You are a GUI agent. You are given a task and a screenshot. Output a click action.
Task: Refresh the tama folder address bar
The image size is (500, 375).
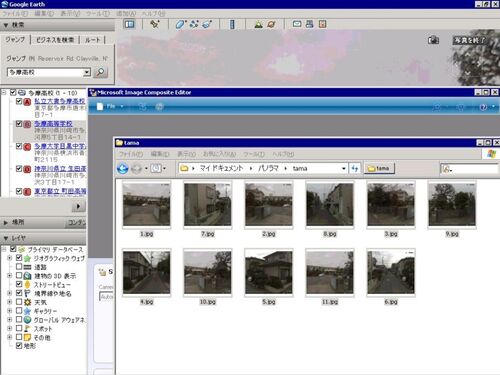(x=355, y=169)
